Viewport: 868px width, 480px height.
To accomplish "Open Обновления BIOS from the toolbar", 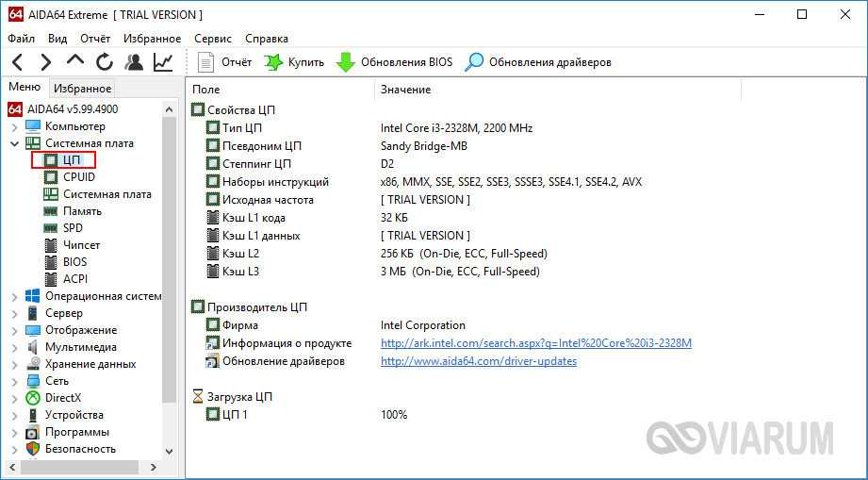I will click(395, 62).
